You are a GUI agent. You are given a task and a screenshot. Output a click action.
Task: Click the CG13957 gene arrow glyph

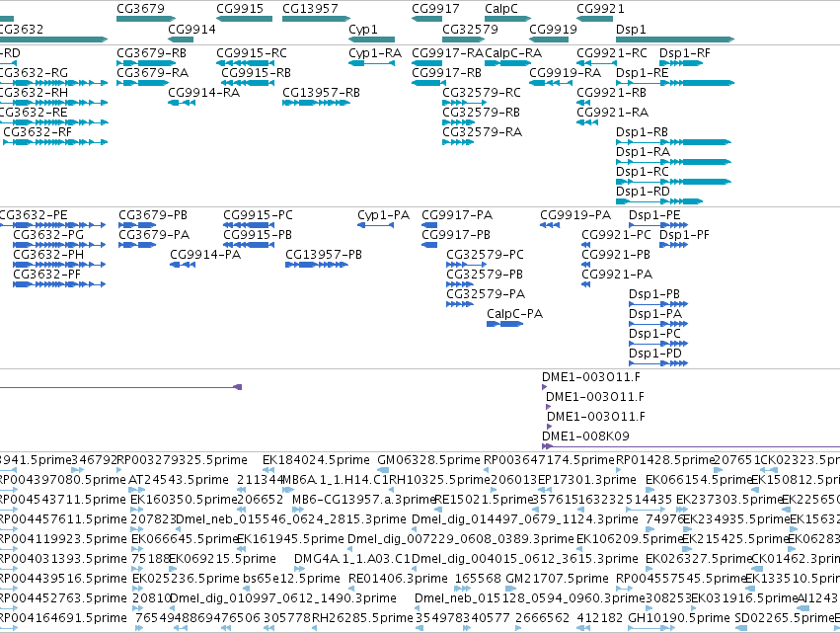tap(316, 19)
